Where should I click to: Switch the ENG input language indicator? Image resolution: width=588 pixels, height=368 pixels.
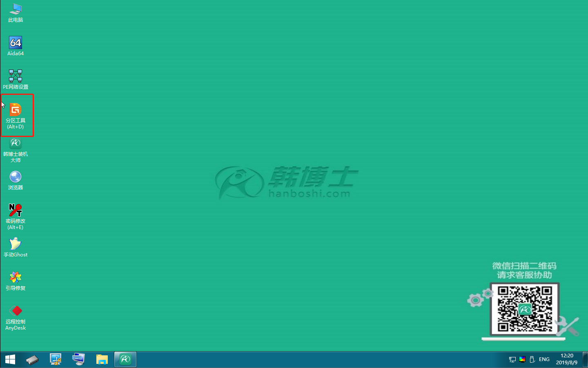tap(544, 359)
